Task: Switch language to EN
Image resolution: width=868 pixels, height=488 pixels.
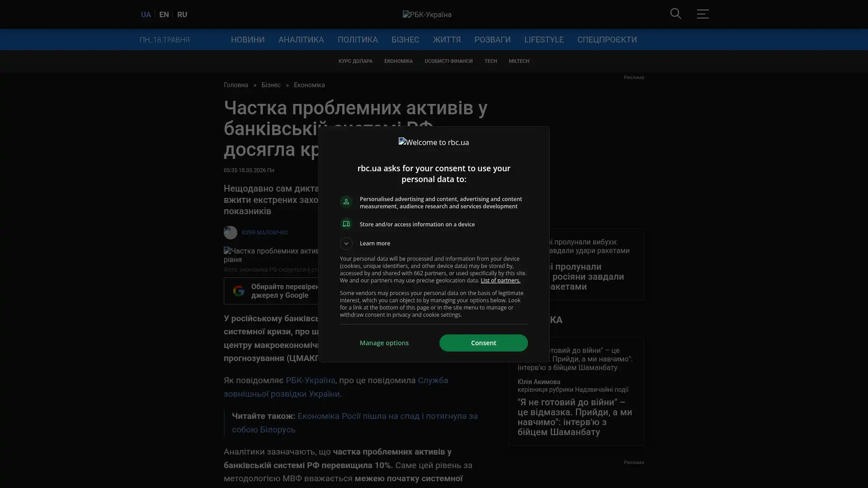Action: tap(164, 14)
